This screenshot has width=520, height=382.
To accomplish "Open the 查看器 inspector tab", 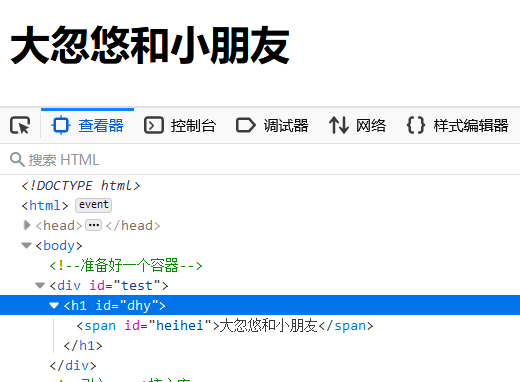I will 87,126.
